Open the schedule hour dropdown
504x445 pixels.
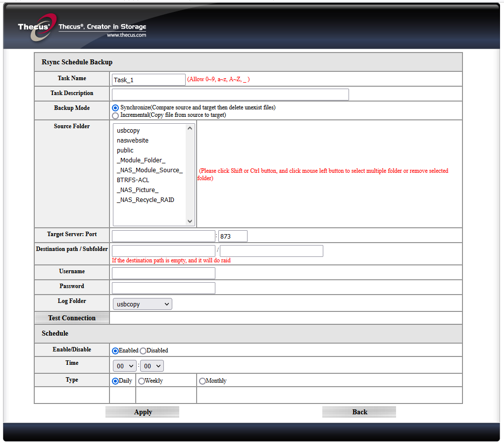[x=125, y=366]
